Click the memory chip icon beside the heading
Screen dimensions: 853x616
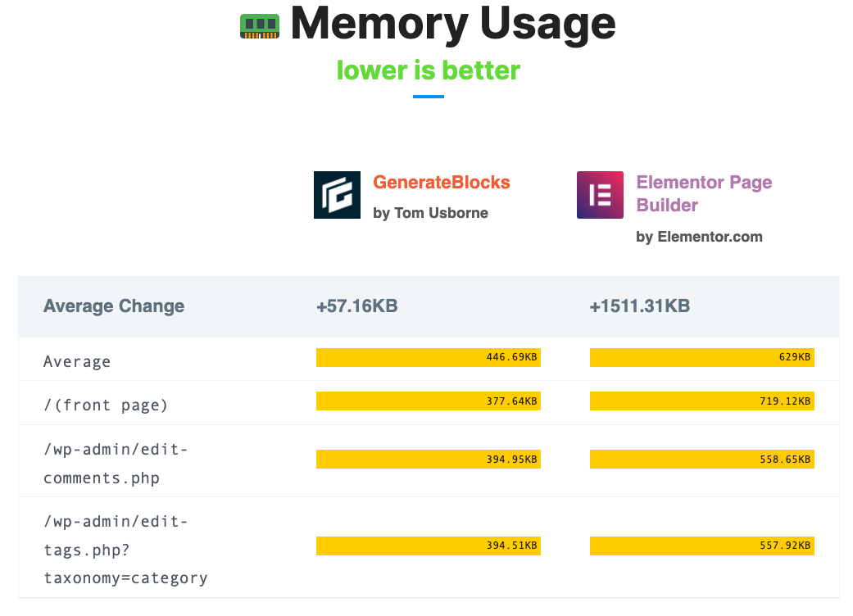pyautogui.click(x=260, y=27)
